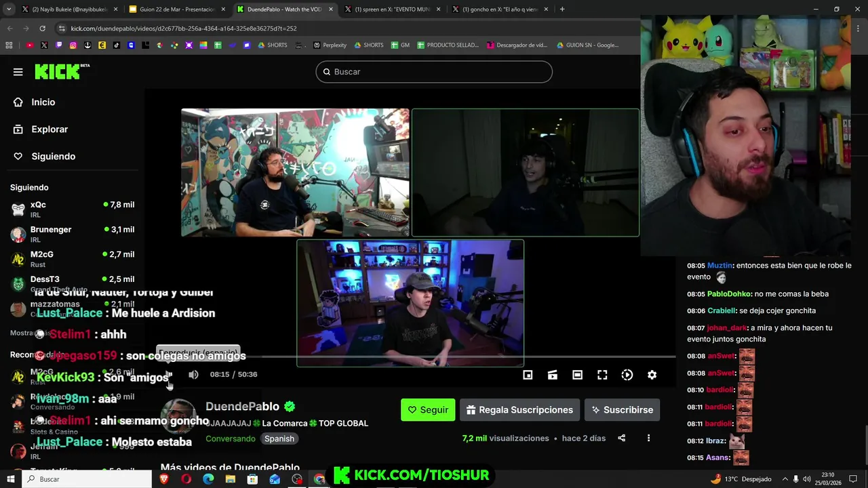Viewport: 868px width, 488px height.
Task: Open the video player settings gear
Action: [x=652, y=375]
